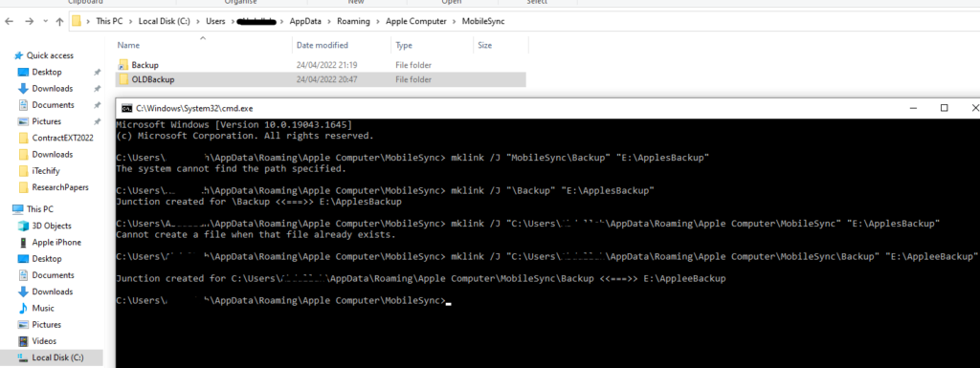Select Local Disk (C:) in sidebar
980x368 pixels.
click(57, 357)
